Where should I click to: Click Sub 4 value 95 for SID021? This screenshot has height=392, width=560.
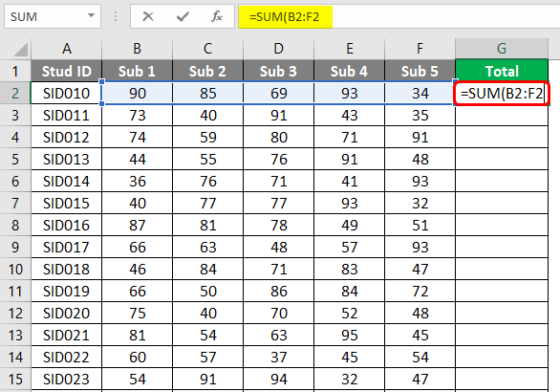point(350,336)
